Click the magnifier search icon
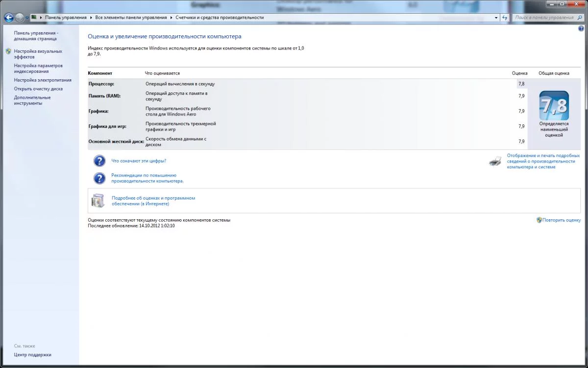This screenshot has width=588, height=368. pyautogui.click(x=579, y=17)
